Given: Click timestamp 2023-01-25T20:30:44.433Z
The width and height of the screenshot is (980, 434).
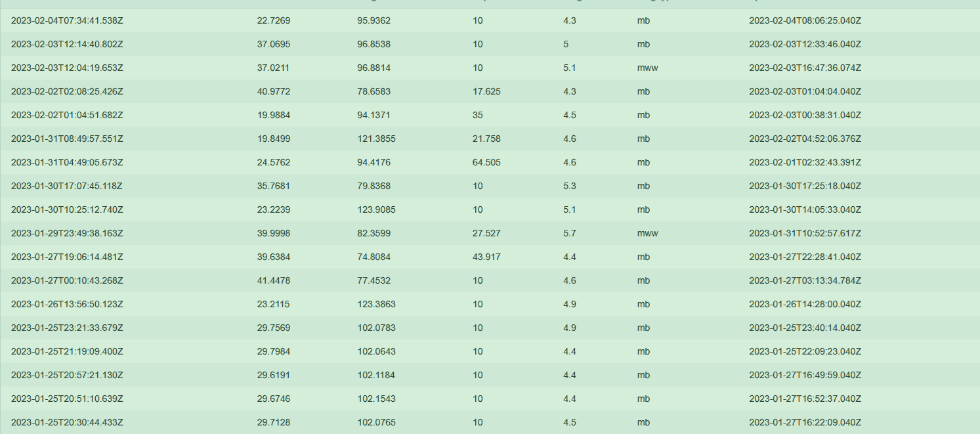Looking at the screenshot, I should tap(67, 422).
